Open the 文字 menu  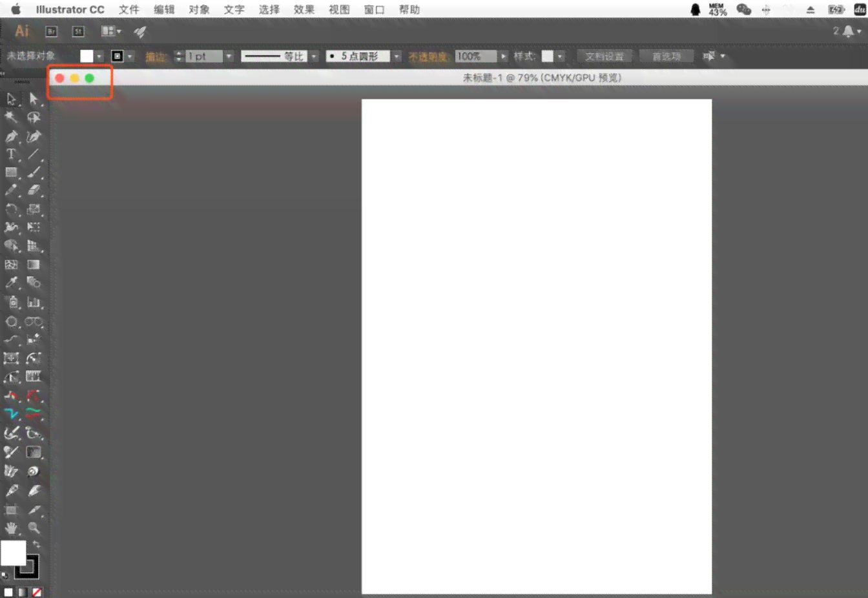click(x=234, y=10)
